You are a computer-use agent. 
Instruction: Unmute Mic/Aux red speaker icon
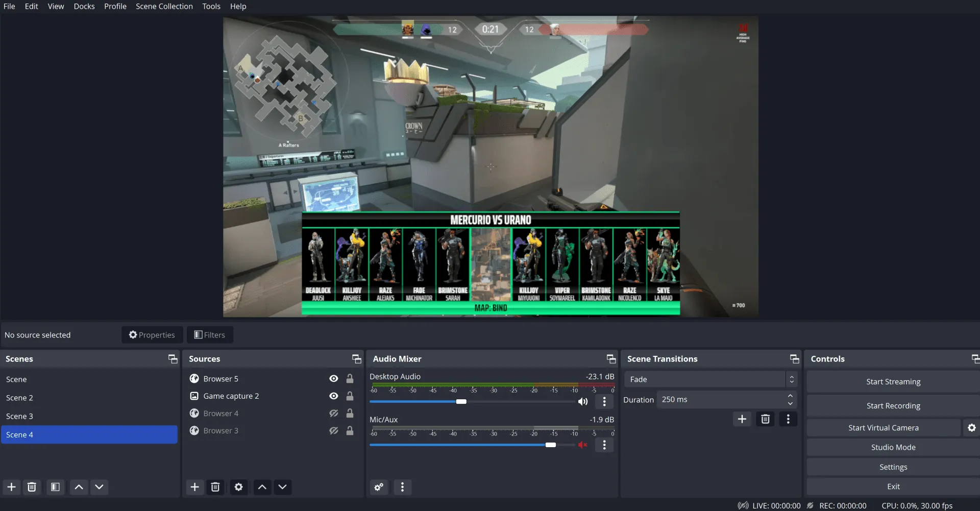point(583,445)
